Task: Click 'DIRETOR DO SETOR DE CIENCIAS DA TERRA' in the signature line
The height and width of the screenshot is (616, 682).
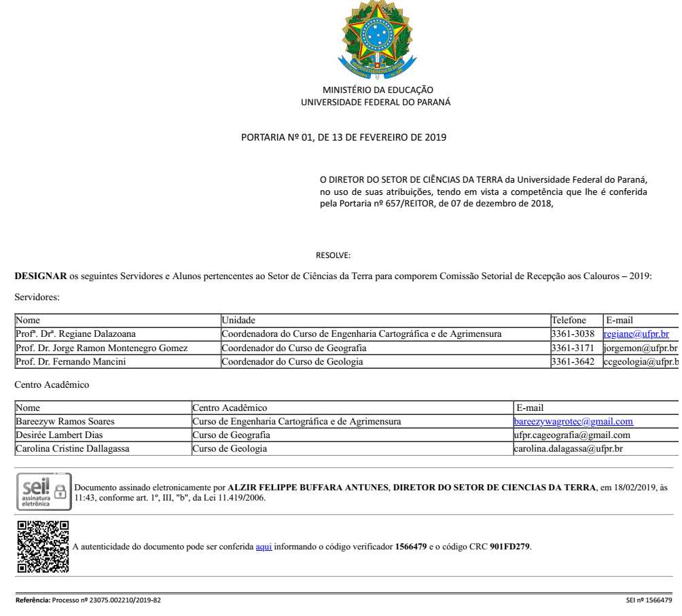Action: (495, 488)
